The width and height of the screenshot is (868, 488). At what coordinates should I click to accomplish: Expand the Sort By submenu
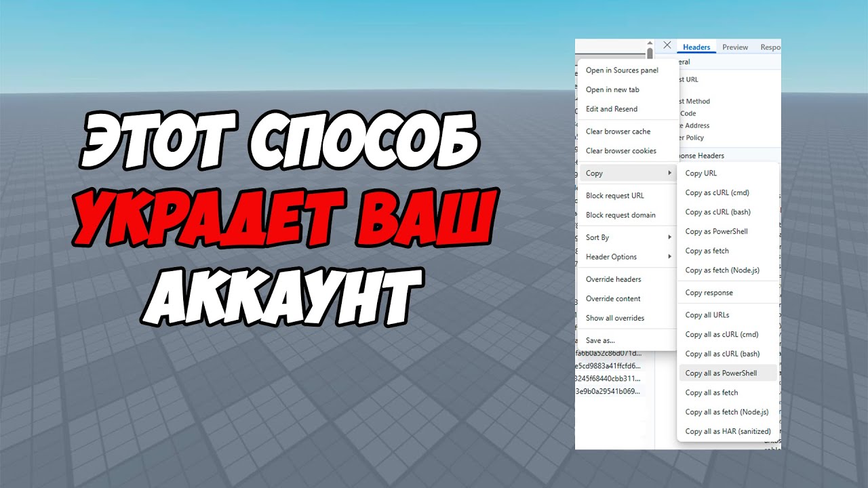tap(629, 238)
